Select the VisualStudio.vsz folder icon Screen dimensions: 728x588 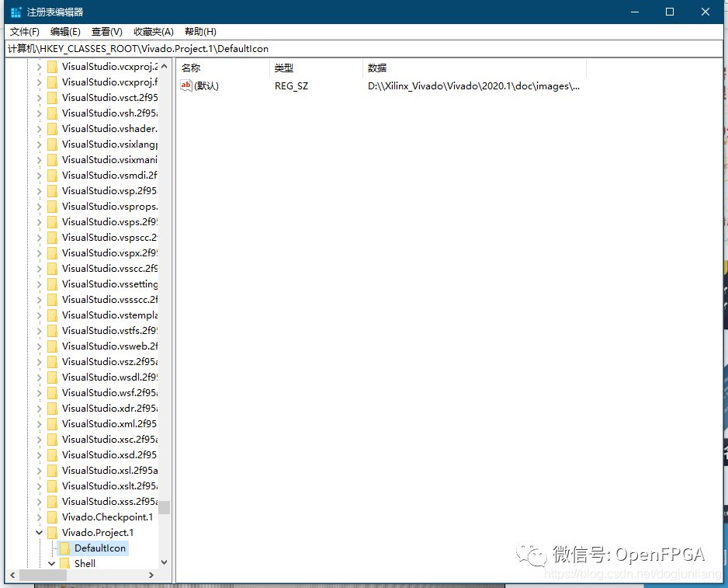tap(53, 362)
